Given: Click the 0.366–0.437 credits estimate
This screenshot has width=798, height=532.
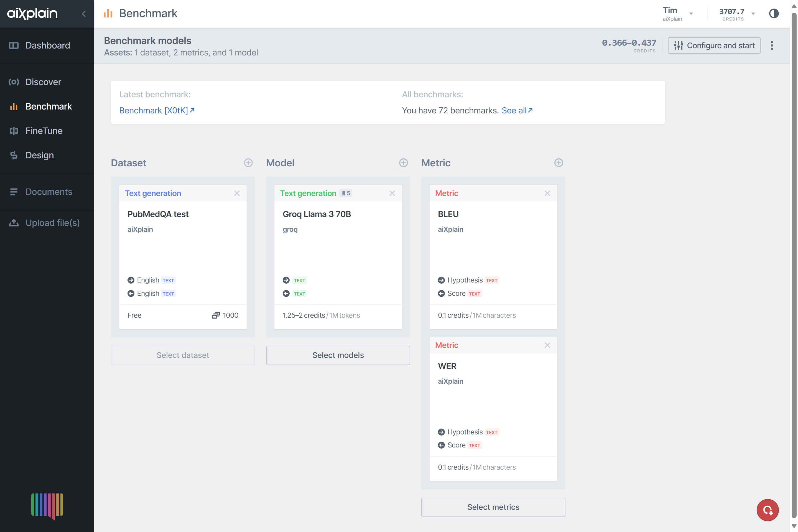Looking at the screenshot, I should [x=629, y=43].
